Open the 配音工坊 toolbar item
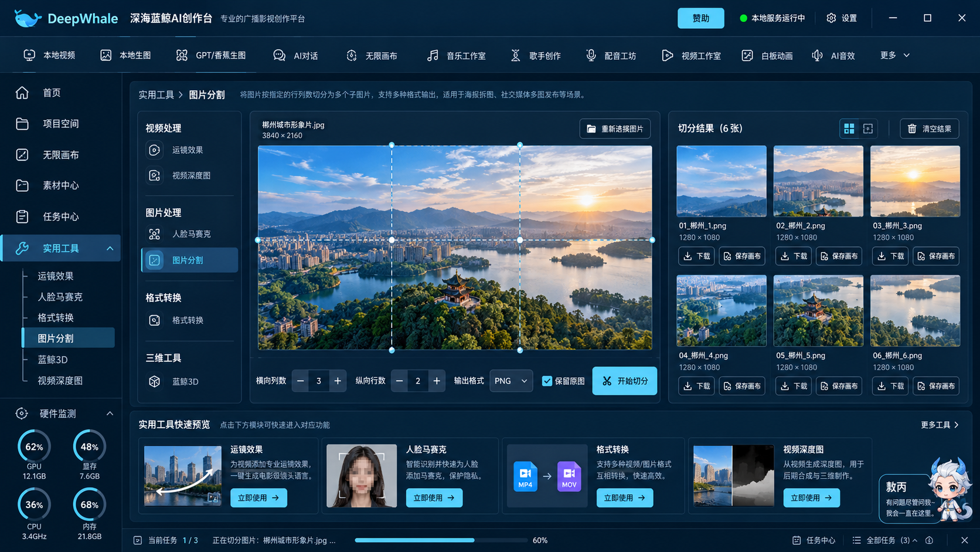 [x=611, y=56]
